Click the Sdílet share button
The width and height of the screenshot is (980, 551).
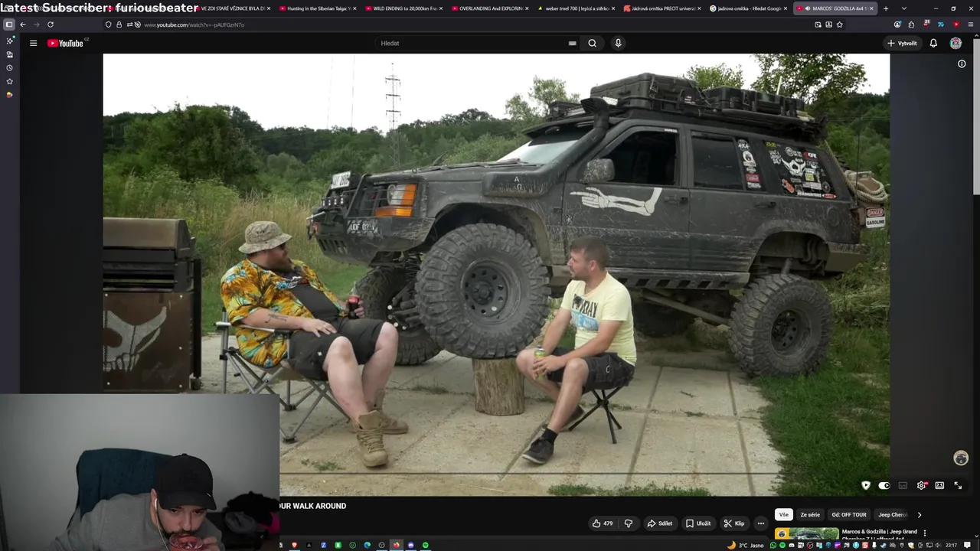660,523
